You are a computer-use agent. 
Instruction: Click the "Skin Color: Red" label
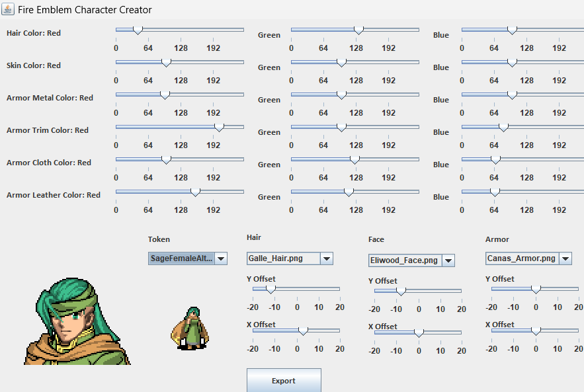point(34,65)
